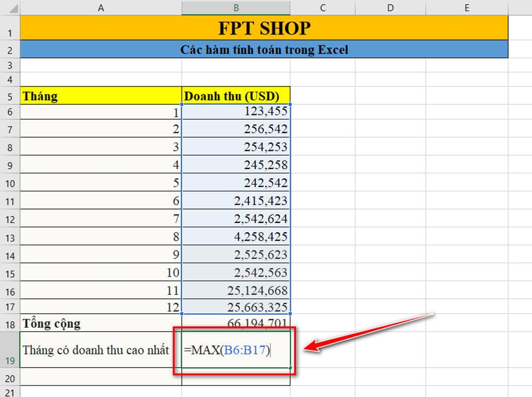This screenshot has height=397, width=532.
Task: Select cell with value 254,253
Action: point(236,146)
